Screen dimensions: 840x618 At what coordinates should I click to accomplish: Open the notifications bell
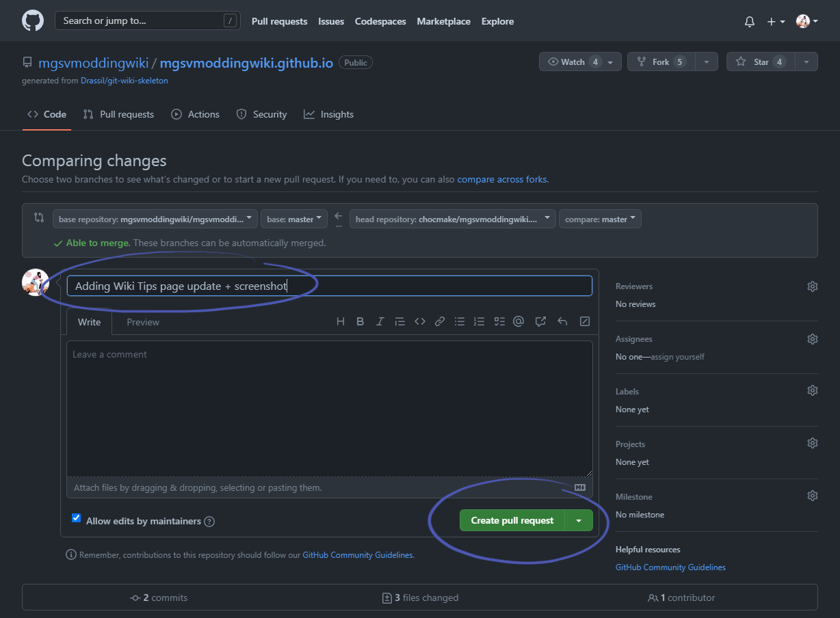click(x=750, y=22)
